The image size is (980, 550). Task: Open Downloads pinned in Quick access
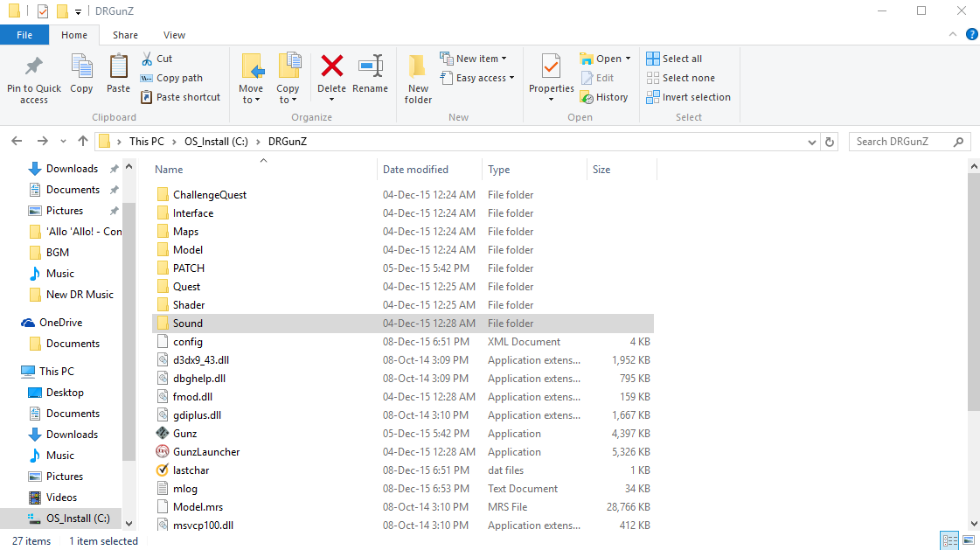72,169
